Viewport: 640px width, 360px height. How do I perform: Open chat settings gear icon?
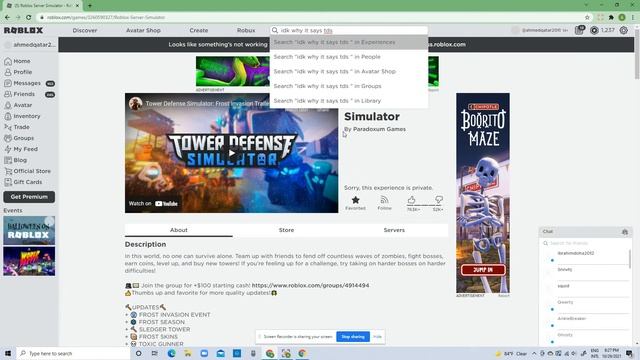pyautogui.click(x=625, y=232)
